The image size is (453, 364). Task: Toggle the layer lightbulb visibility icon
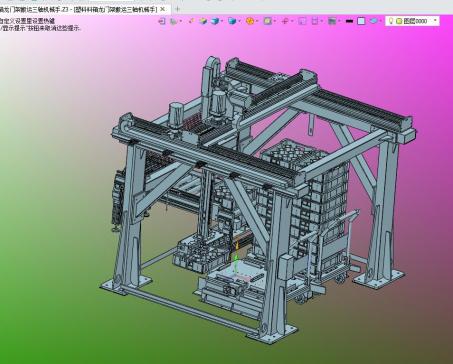(x=391, y=21)
